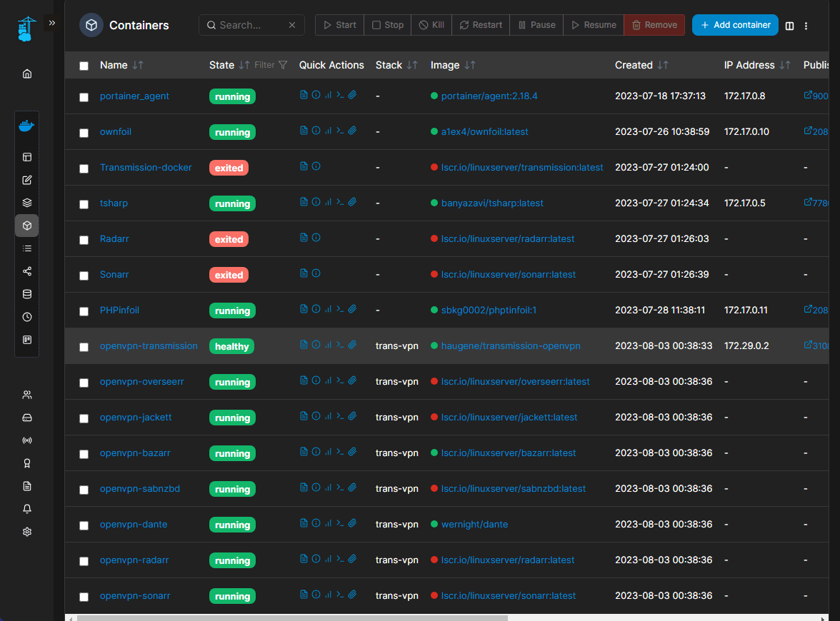Toggle the select-all checkbox in the table header

tap(84, 66)
